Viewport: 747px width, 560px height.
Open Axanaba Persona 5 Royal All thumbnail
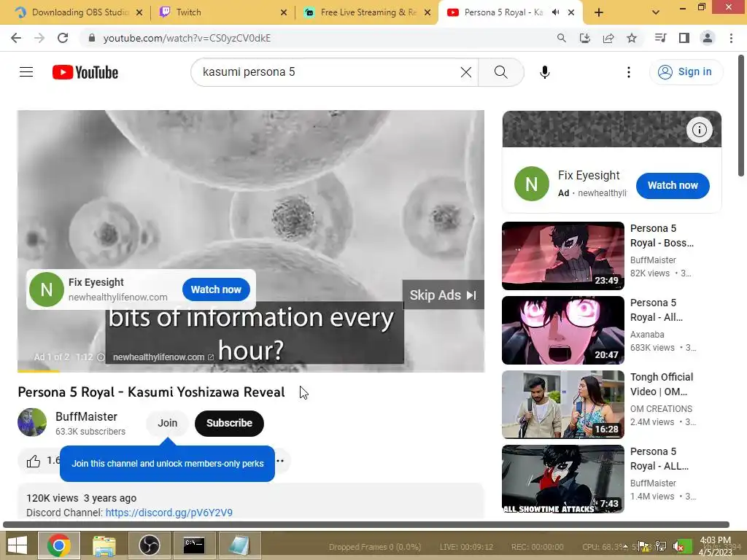click(562, 330)
